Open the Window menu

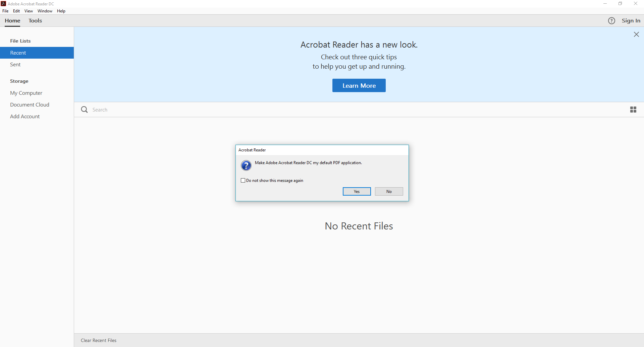45,11
